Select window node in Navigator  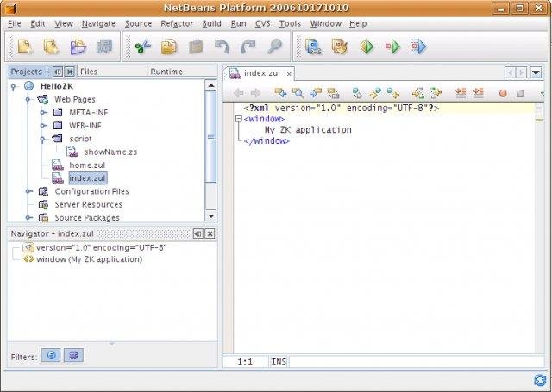(x=89, y=259)
